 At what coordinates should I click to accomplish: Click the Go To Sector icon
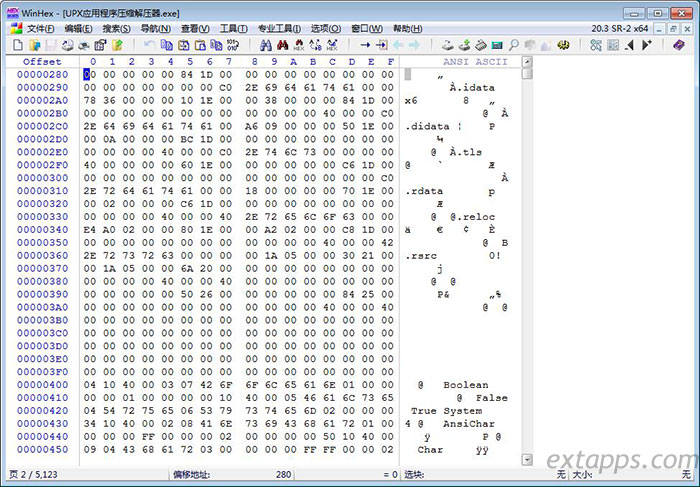click(x=382, y=45)
